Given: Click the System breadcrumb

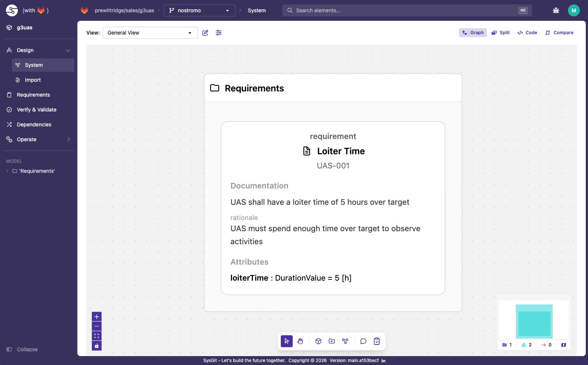Looking at the screenshot, I should pyautogui.click(x=257, y=10).
